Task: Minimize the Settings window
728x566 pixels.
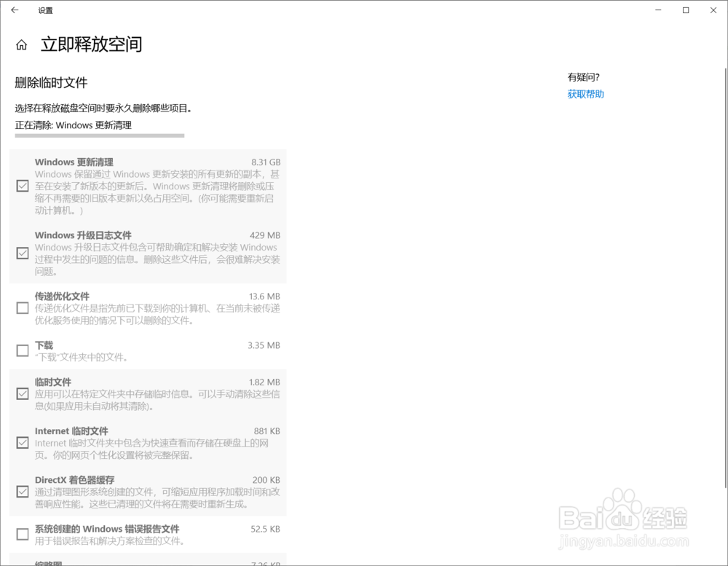Action: point(658,9)
